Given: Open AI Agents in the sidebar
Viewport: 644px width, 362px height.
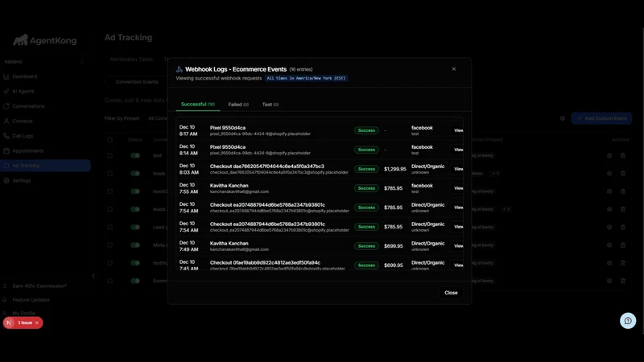Looking at the screenshot, I should (23, 91).
